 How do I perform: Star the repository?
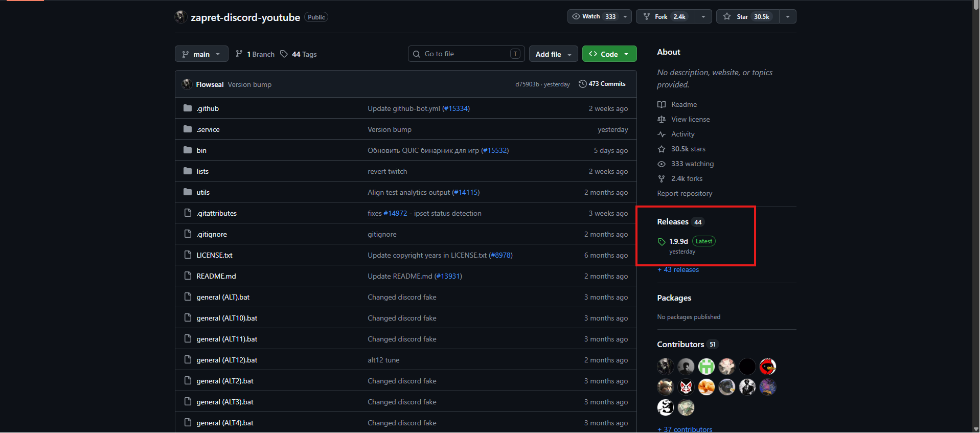pos(748,16)
